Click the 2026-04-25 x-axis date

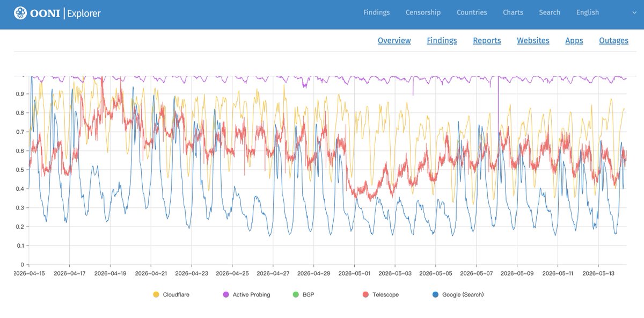(232, 273)
